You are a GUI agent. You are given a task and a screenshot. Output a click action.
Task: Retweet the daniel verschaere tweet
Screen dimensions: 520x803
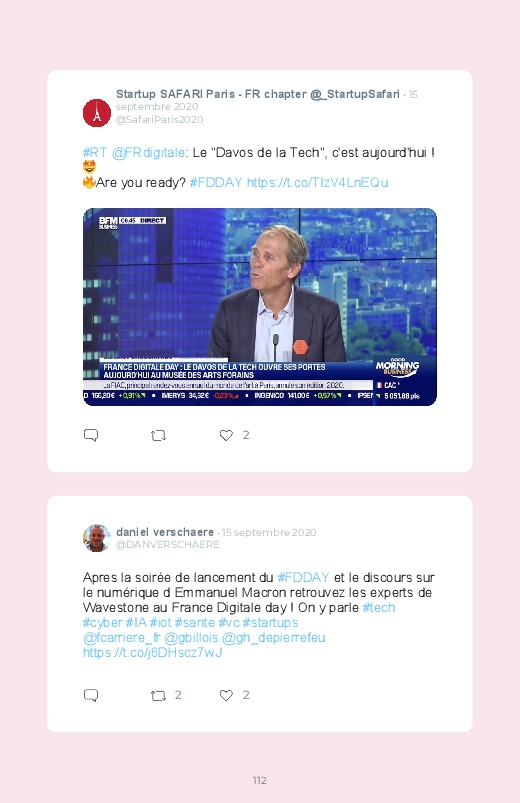[158, 695]
